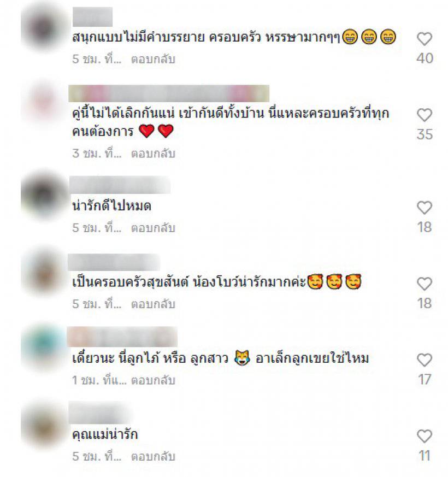Like the คุณแม่น่ารัก comment
Image resolution: width=448 pixels, height=477 pixels.
tap(425, 436)
